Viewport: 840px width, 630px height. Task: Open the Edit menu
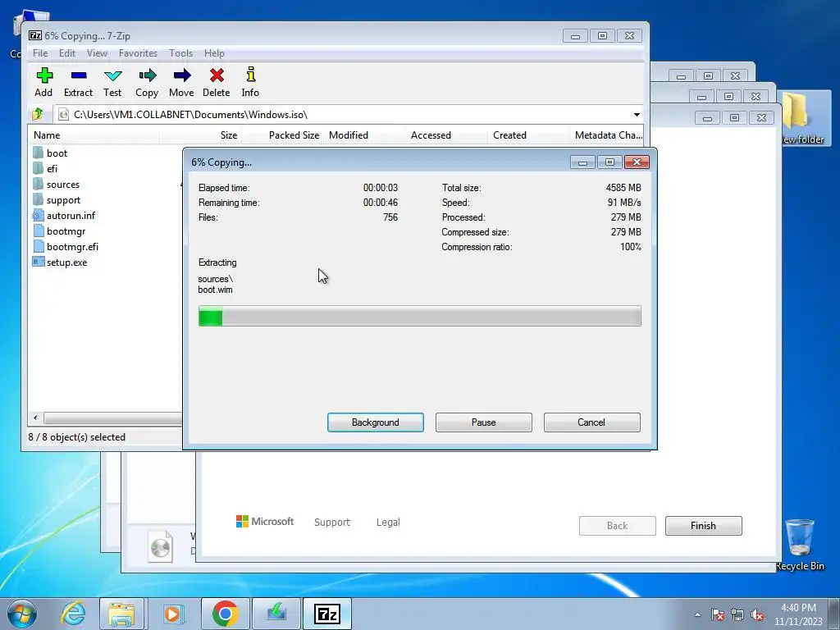[x=67, y=53]
